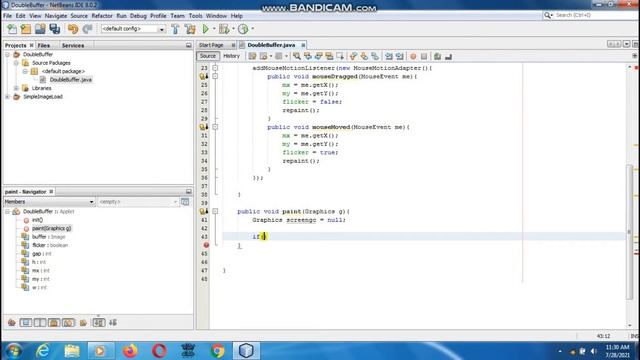Open the Windows Start menu
Image resolution: width=640 pixels, height=360 pixels.
click(13, 351)
